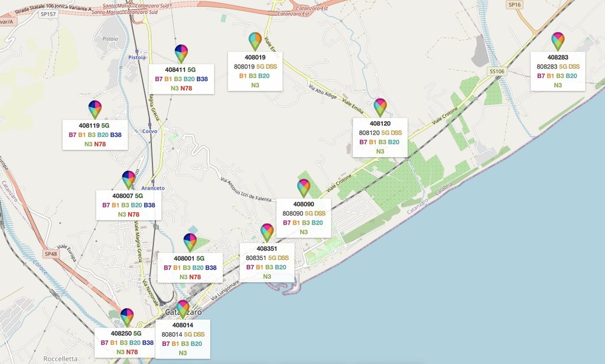Select the map marker above 408019

[255, 41]
